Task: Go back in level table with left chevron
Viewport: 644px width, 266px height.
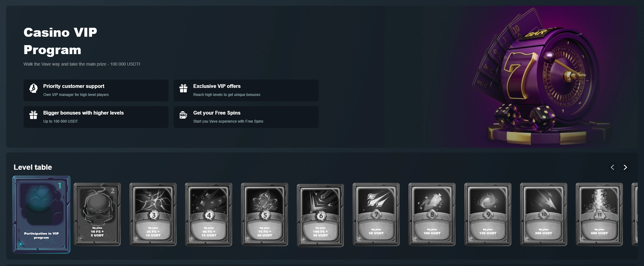Action: 613,167
